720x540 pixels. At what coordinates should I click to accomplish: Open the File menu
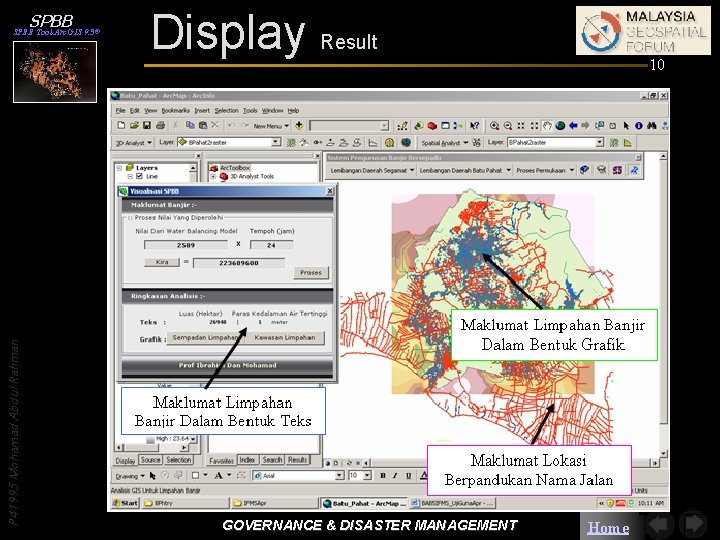click(120, 111)
